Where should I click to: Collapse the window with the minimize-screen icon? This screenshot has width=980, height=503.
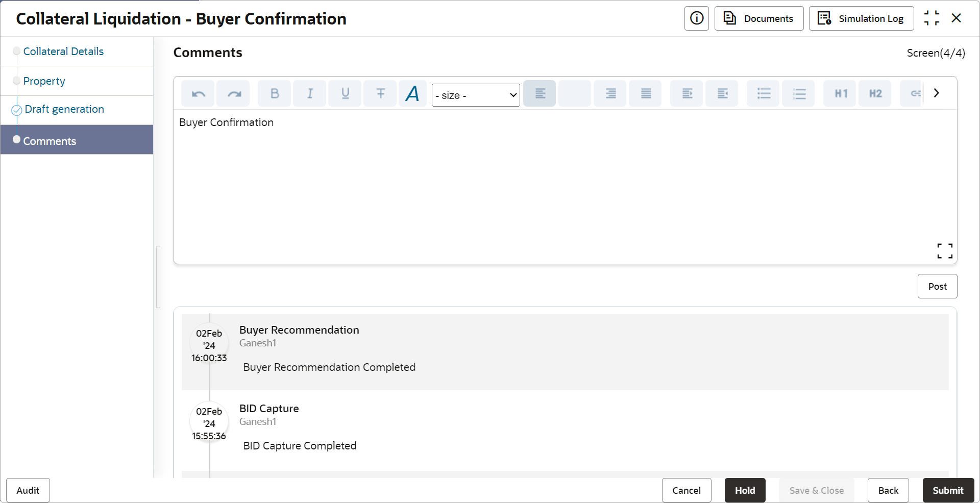[x=932, y=18]
